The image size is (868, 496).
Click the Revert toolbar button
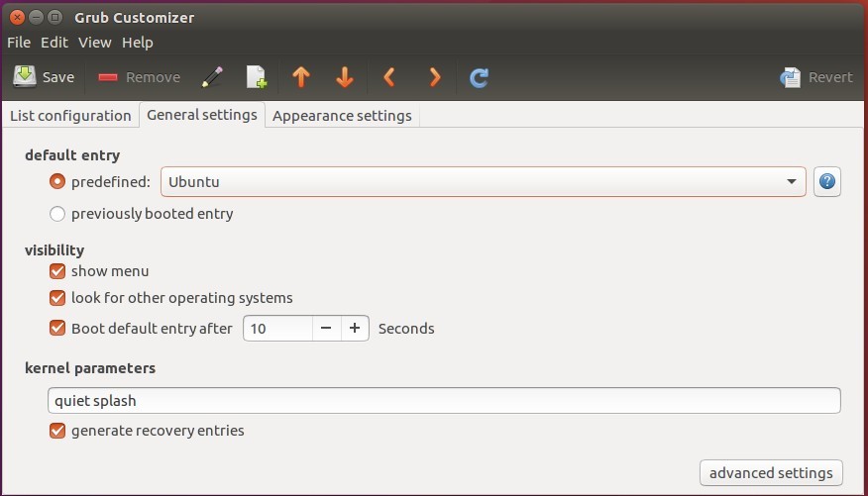[x=815, y=77]
